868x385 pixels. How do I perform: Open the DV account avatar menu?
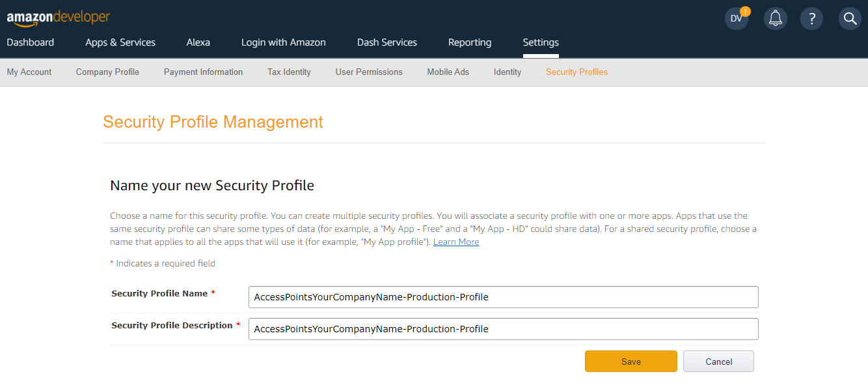736,18
